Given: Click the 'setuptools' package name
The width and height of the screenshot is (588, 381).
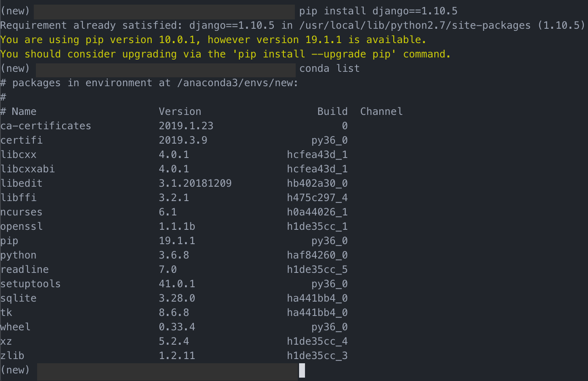Looking at the screenshot, I should (30, 284).
